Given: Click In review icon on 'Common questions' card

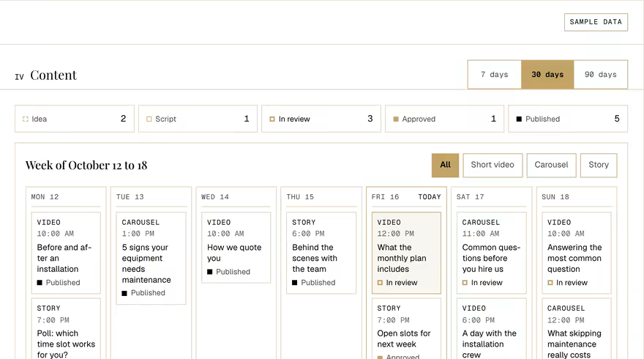Looking at the screenshot, I should click(465, 283).
